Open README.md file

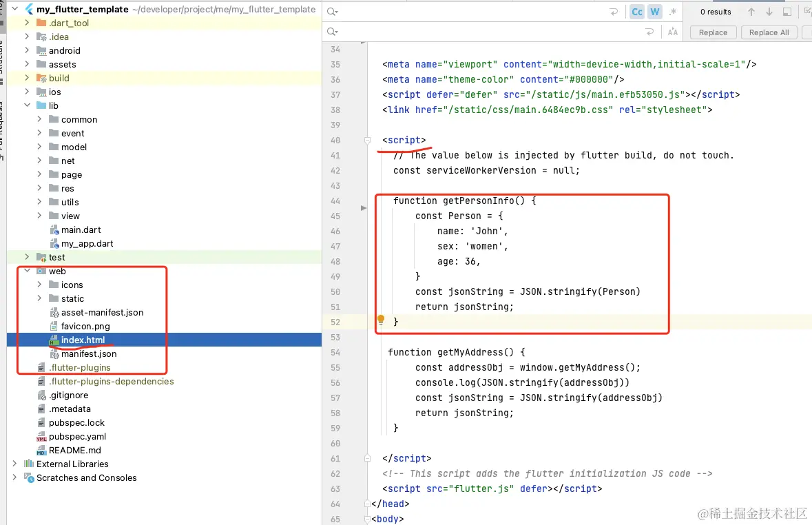pyautogui.click(x=74, y=450)
